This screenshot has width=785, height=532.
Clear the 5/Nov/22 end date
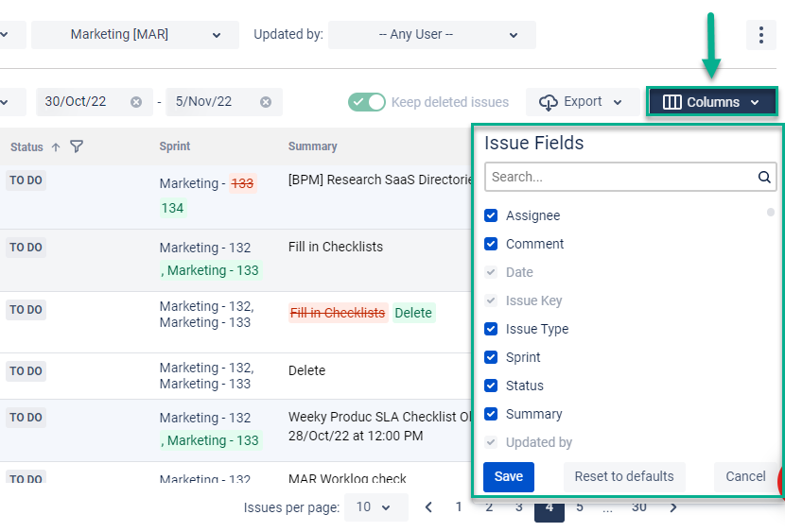pos(266,102)
